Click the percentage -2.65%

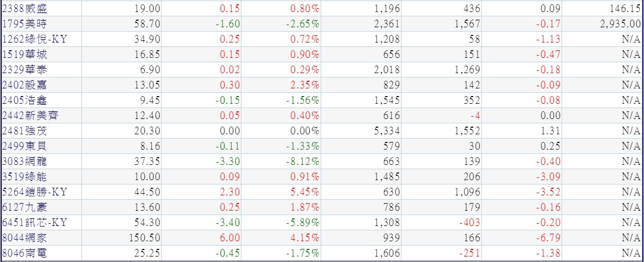point(303,24)
